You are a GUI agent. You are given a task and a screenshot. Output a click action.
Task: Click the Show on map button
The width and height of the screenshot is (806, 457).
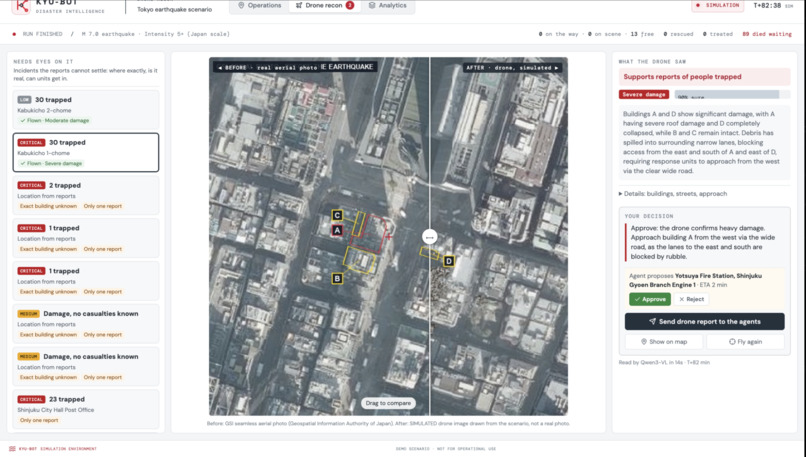click(663, 341)
